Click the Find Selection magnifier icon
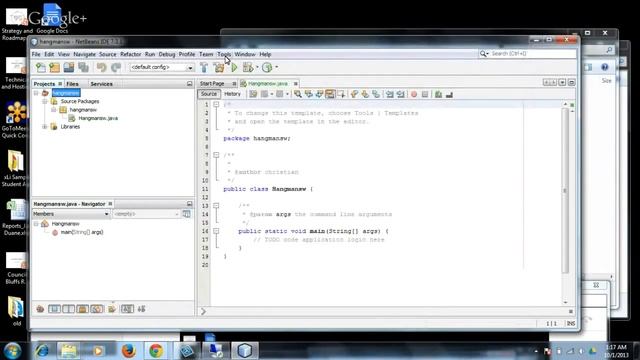Image resolution: width=640 pixels, height=360 pixels. pos(298,94)
